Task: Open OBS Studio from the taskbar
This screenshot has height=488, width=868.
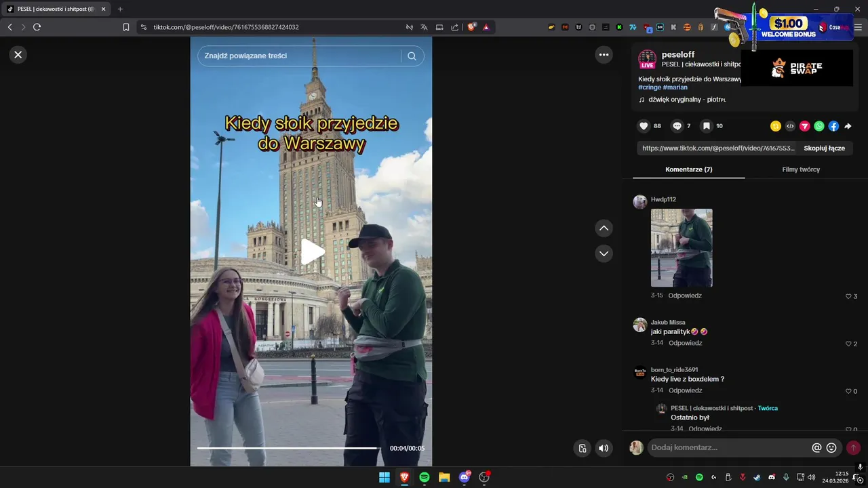Action: pos(484,477)
